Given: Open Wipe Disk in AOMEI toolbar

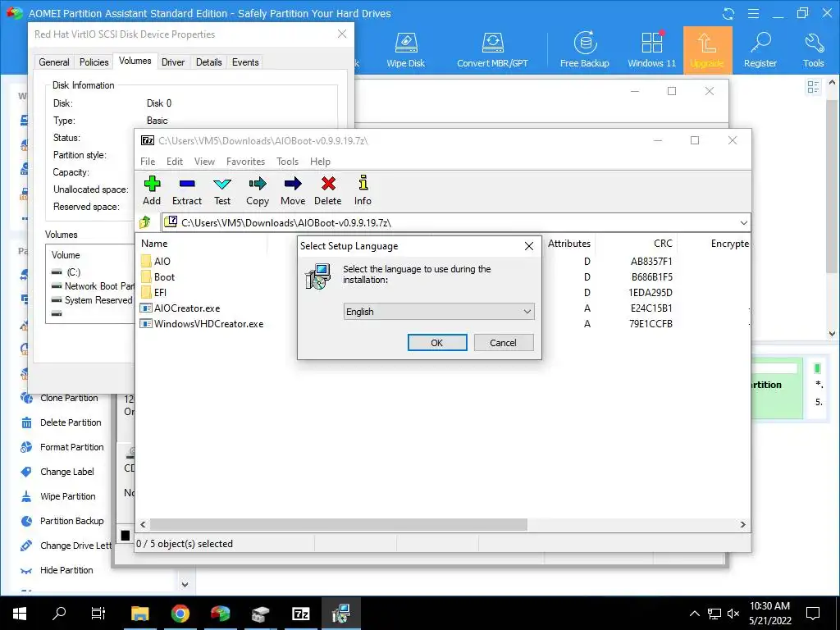Looking at the screenshot, I should click(x=405, y=50).
